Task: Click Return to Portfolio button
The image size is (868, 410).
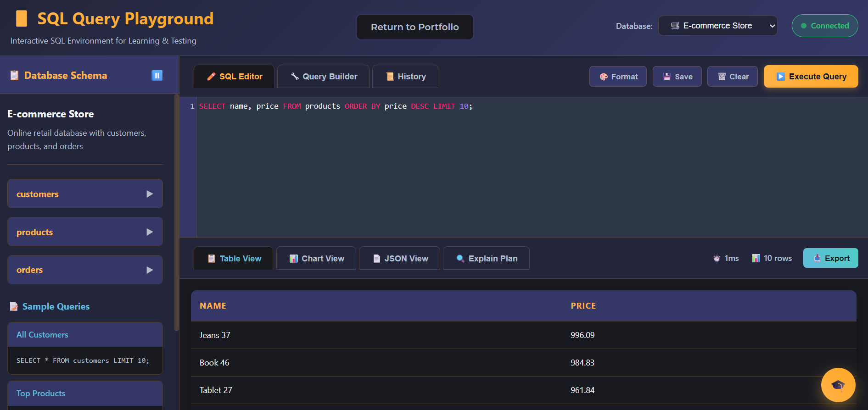Action: (x=414, y=27)
